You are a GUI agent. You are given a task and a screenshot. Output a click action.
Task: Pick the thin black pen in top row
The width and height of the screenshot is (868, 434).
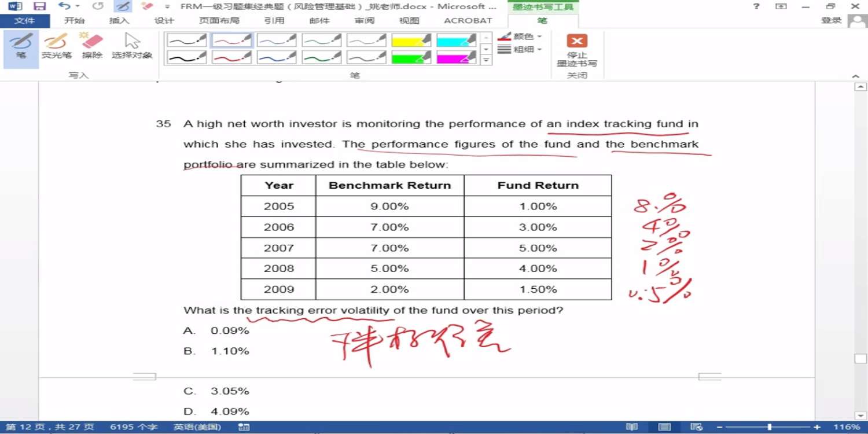[x=186, y=40]
